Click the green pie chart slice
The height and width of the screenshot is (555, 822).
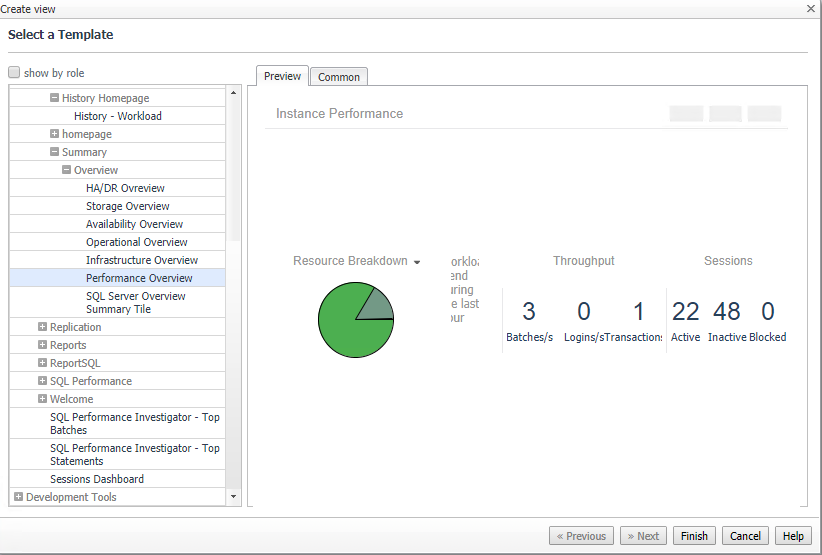tap(345, 330)
